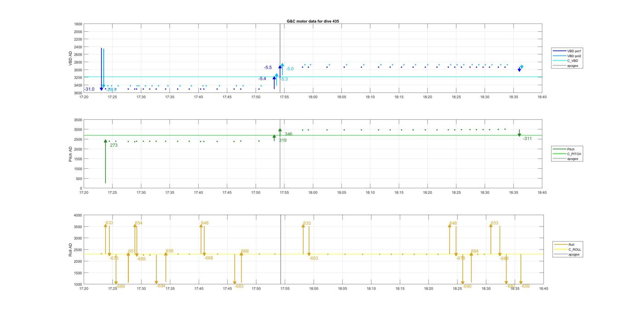Click the '-31.0' VBD data label
Viewport: 644px width, 319px height.
(x=89, y=89)
